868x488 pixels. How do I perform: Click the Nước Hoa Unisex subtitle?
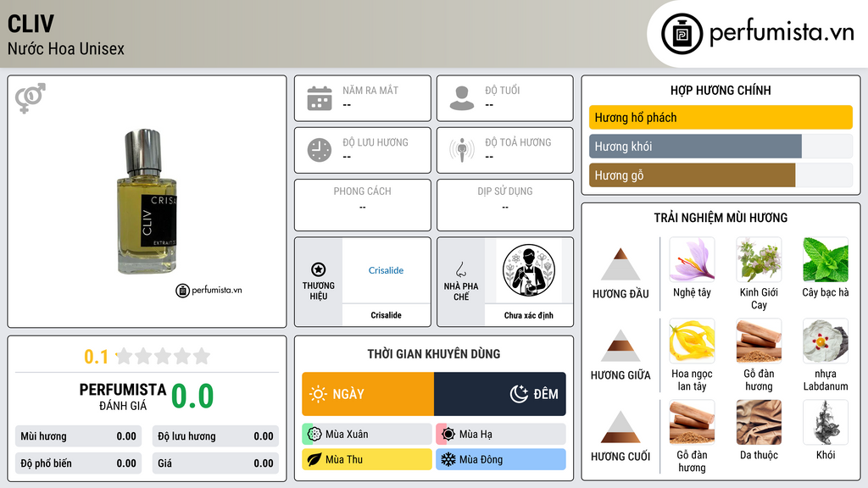tap(66, 48)
